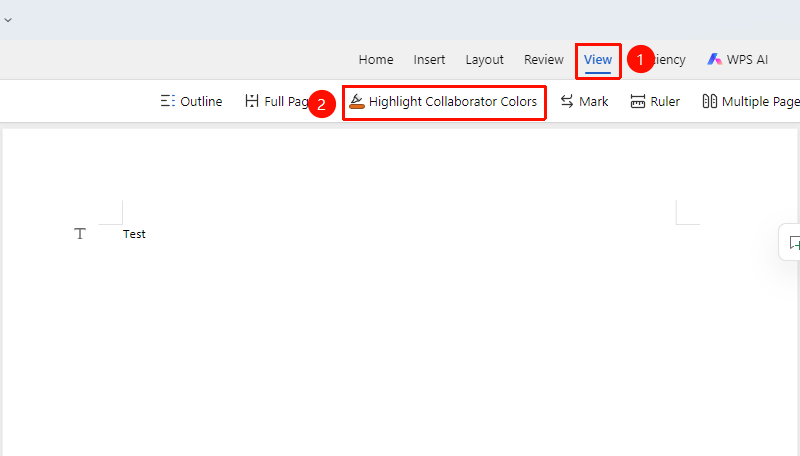Viewport: 800px width, 456px height.
Task: Click the WPS AI logo icon
Action: [714, 60]
